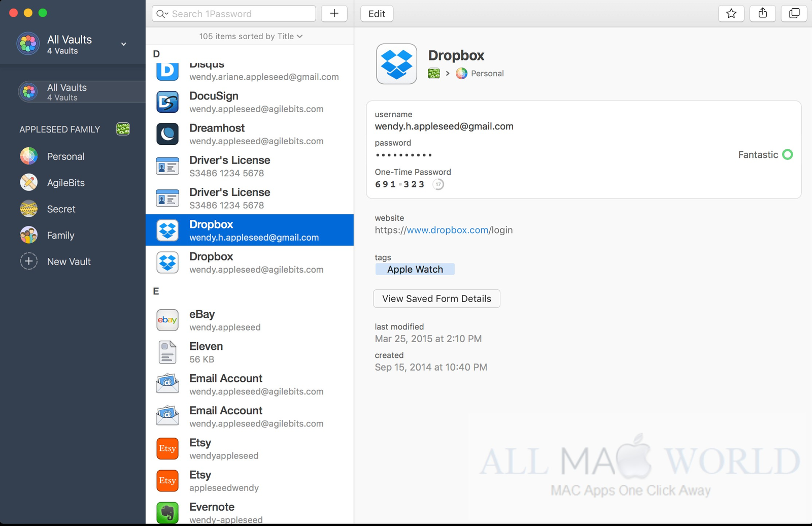Click the Apple Watch tag
812x526 pixels.
(x=415, y=269)
